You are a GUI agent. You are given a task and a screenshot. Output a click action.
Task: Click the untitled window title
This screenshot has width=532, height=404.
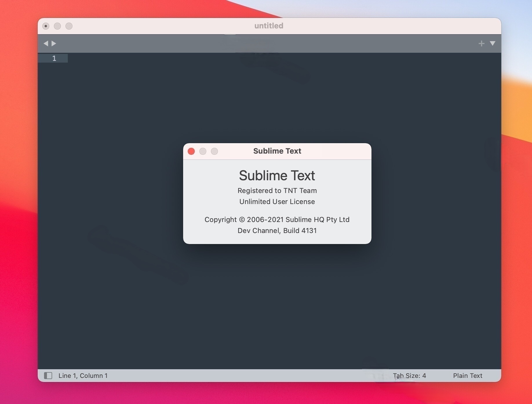(269, 26)
